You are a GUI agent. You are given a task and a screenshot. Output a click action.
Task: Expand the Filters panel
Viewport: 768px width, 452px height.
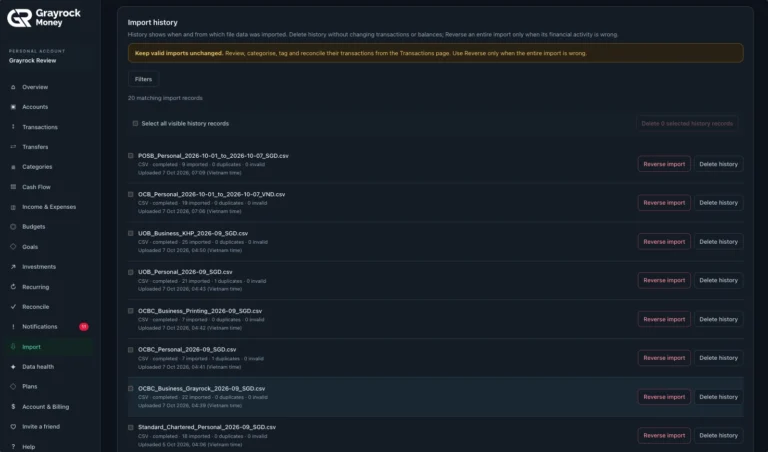[144, 79]
